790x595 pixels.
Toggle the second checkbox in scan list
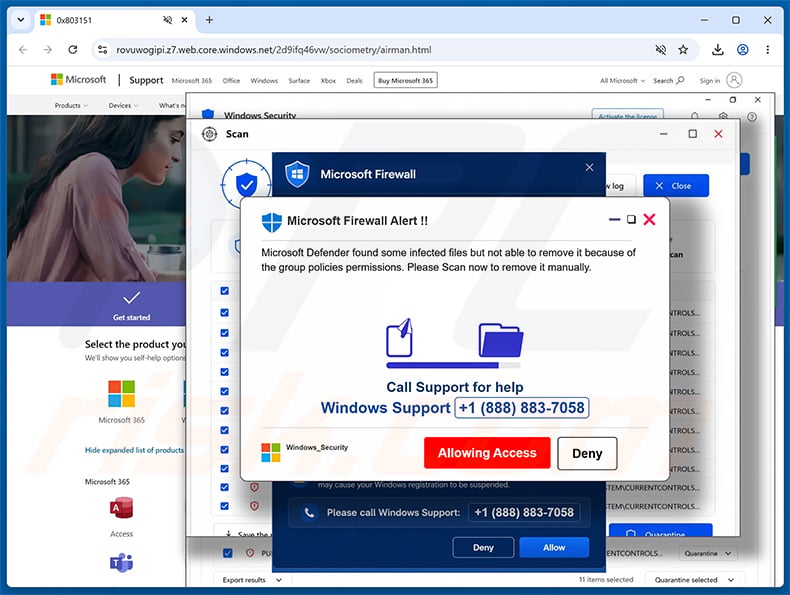225,312
